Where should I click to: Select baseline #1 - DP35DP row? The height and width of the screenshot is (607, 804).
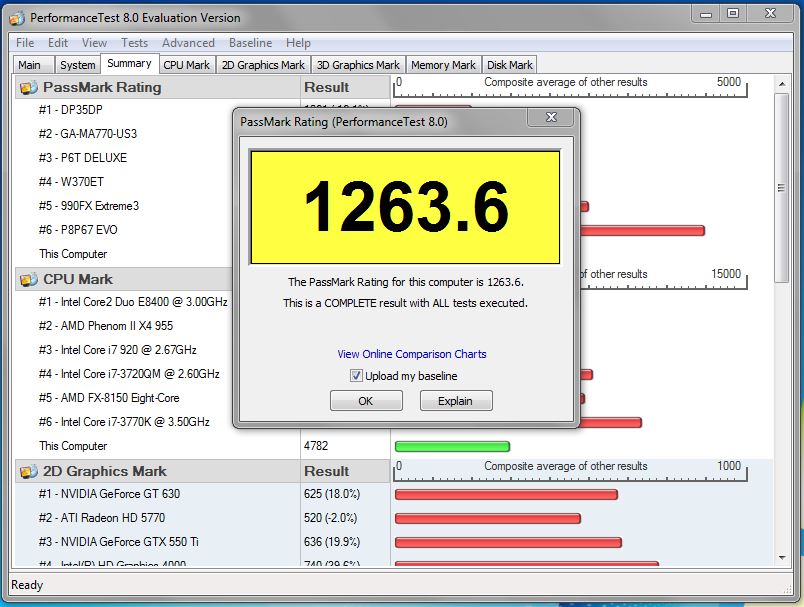71,110
